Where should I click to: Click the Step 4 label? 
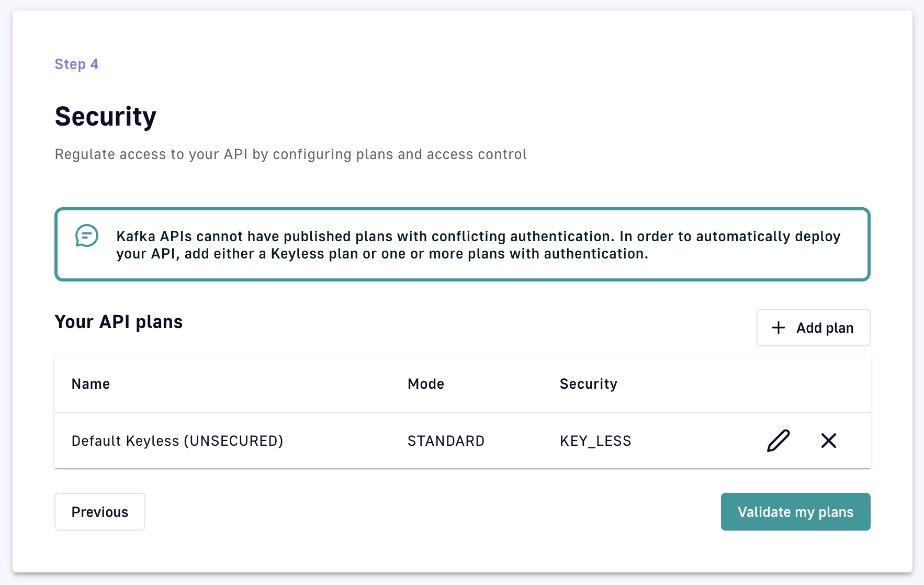[76, 64]
